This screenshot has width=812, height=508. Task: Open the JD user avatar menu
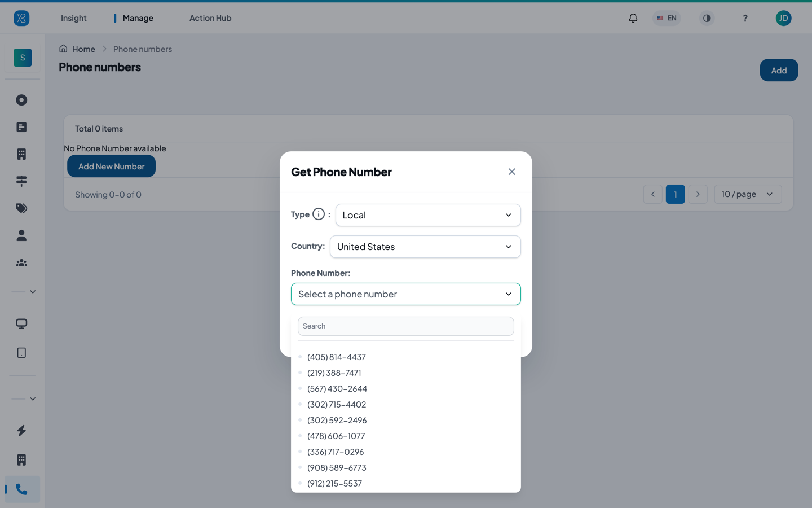(783, 18)
